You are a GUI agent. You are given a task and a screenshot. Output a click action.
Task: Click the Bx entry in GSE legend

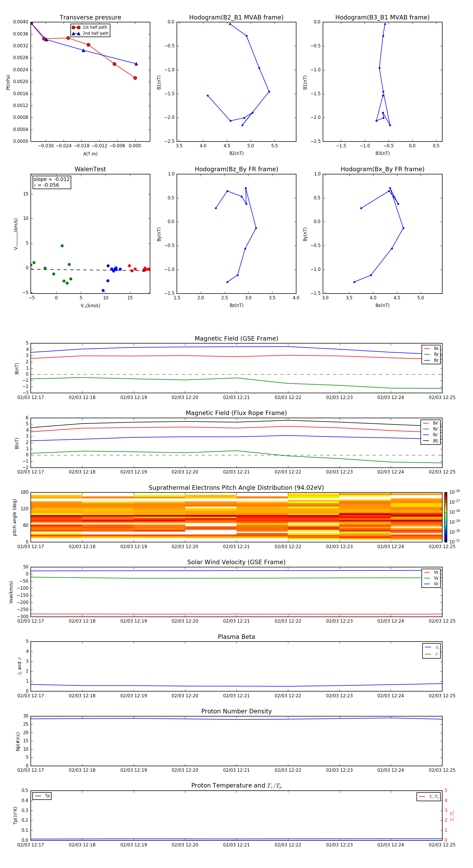431,349
